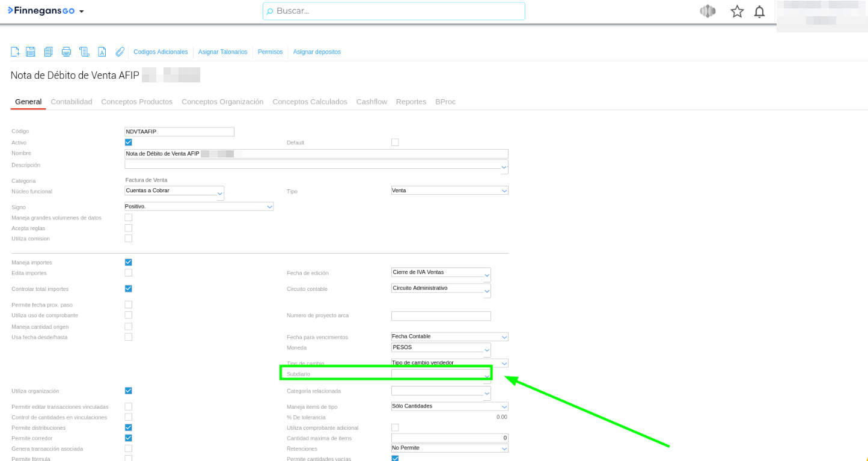Viewport: 868px width, 461px height.
Task: Open the Retenciones dropdown
Action: click(449, 448)
